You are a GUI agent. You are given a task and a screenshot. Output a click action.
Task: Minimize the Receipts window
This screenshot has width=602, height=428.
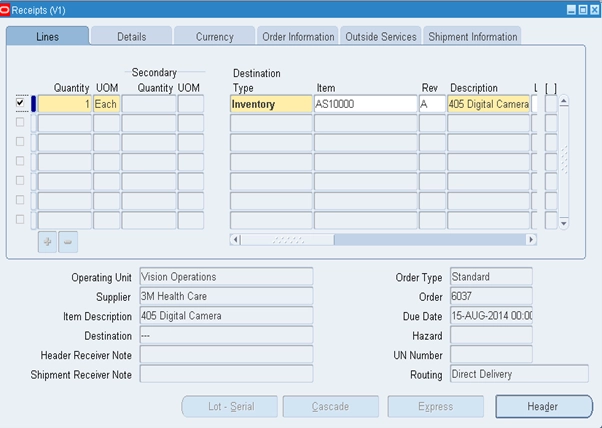click(x=571, y=10)
